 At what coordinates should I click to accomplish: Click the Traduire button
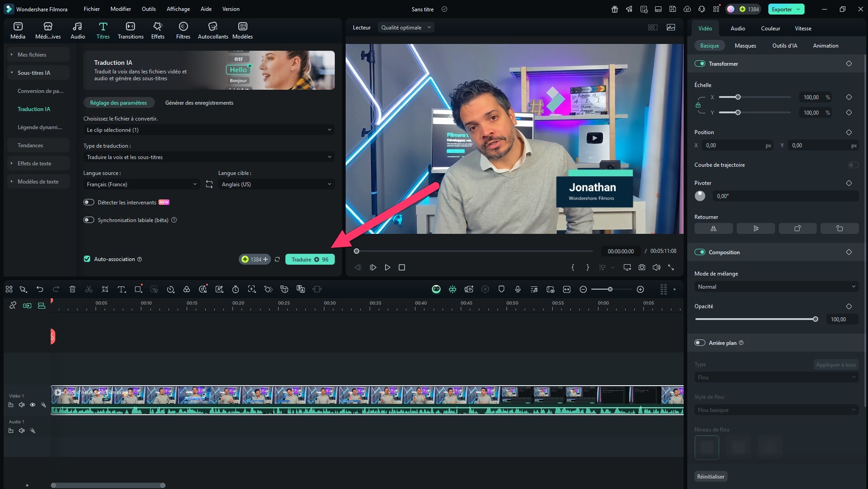[310, 259]
